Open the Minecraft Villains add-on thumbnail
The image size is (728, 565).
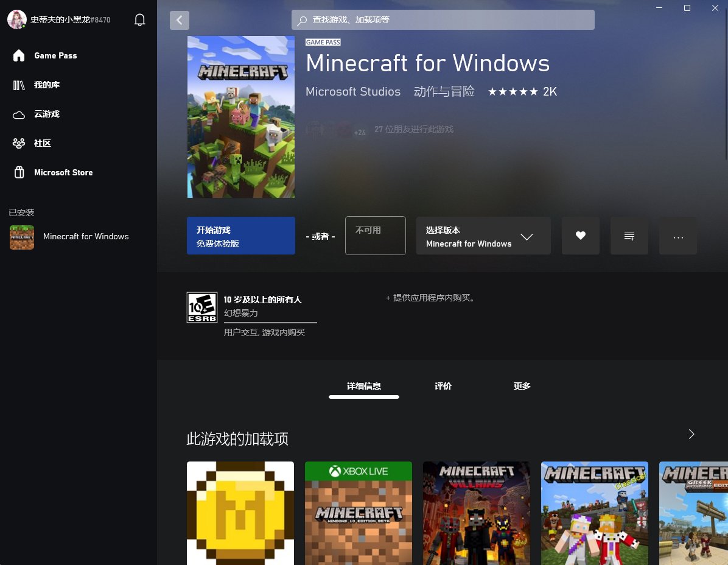477,513
